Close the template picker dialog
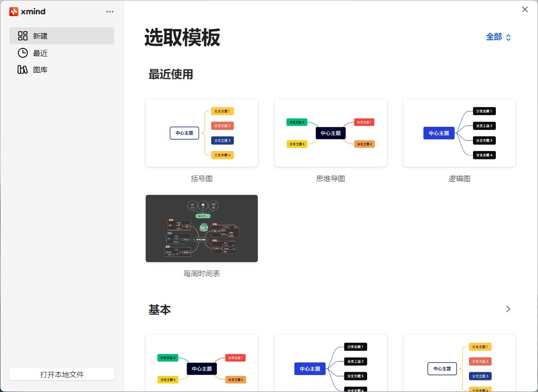 (x=525, y=9)
